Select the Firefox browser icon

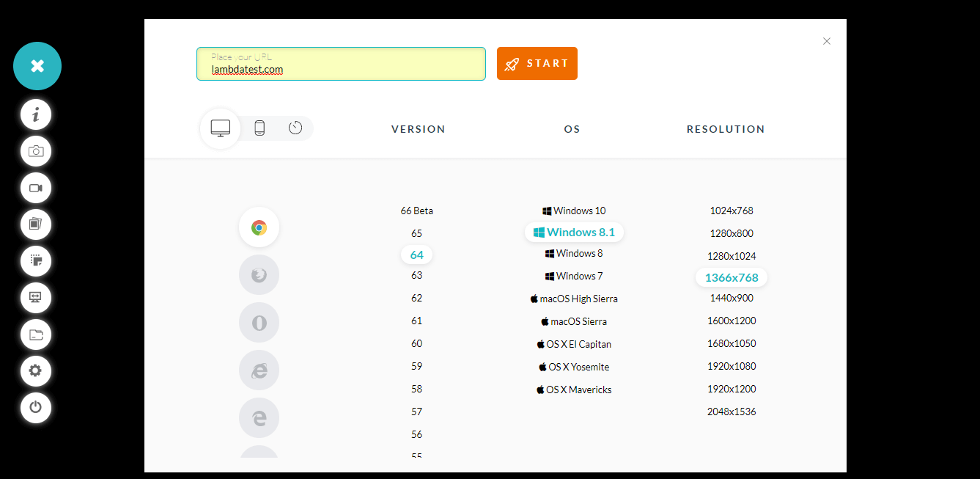[x=259, y=274]
